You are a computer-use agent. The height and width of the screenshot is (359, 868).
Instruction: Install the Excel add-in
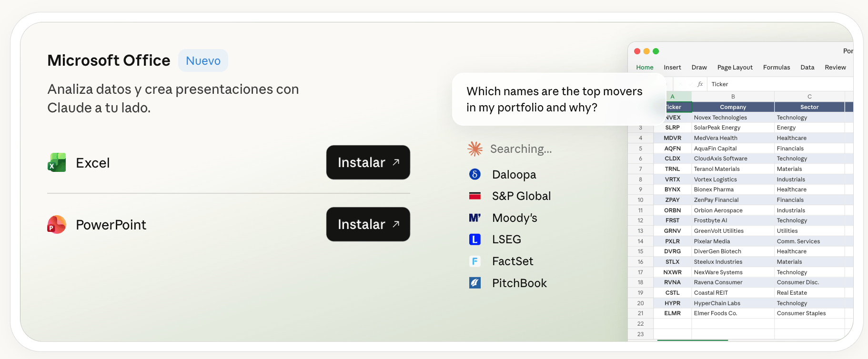[368, 162]
